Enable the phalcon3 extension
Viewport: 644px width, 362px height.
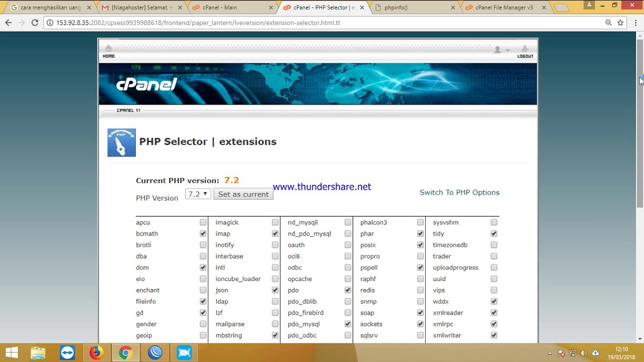[x=420, y=222]
